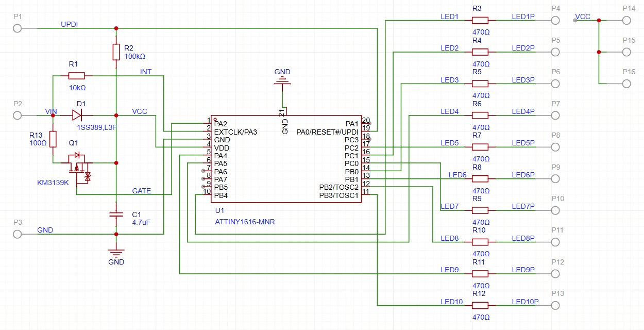Click the 1SS389,L3F diode value
This screenshot has width=644, height=330.
pyautogui.click(x=96, y=127)
